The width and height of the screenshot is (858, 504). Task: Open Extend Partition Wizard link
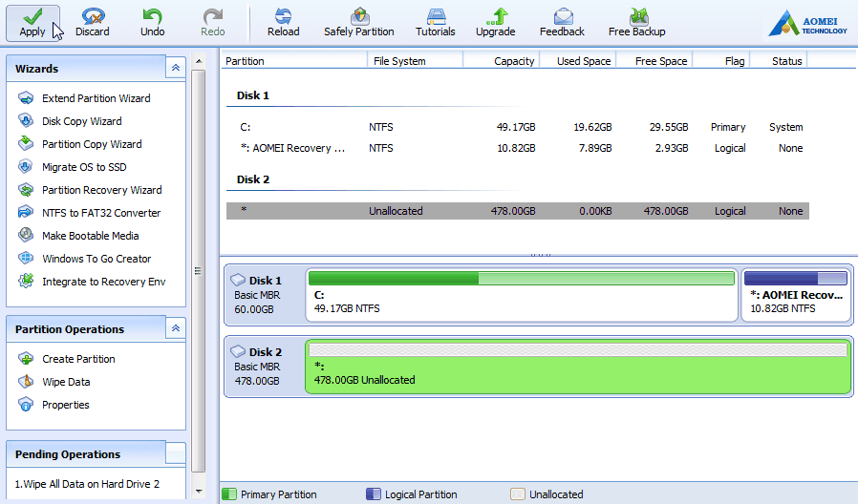point(97,98)
